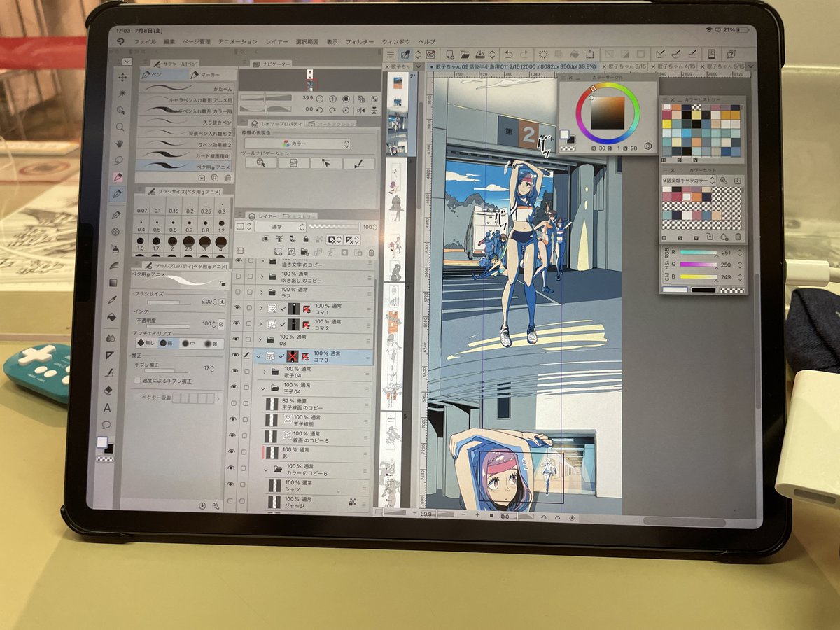
Task: Open ファイル menu
Action: coord(146,41)
